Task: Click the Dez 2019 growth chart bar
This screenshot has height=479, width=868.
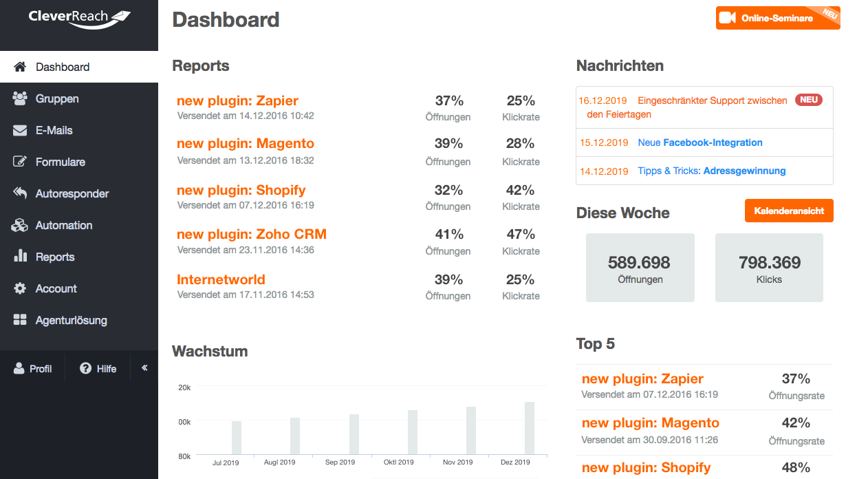Action: tap(530, 428)
